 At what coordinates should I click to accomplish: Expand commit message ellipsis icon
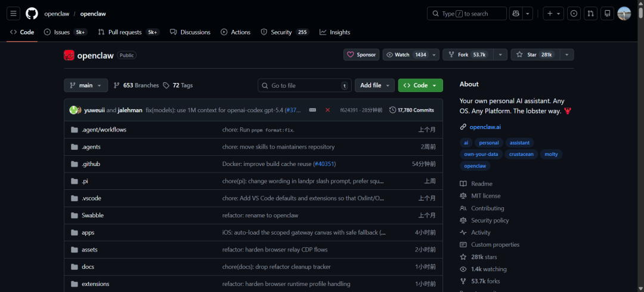(312, 110)
